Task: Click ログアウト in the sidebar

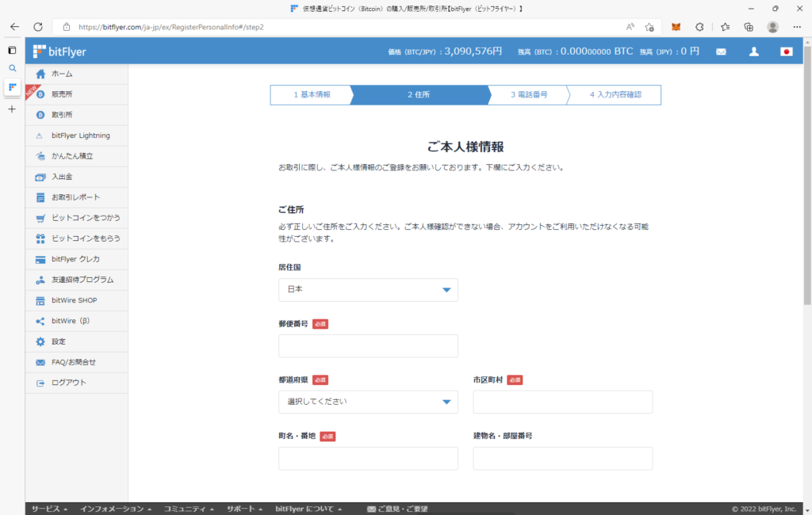Action: tap(68, 383)
